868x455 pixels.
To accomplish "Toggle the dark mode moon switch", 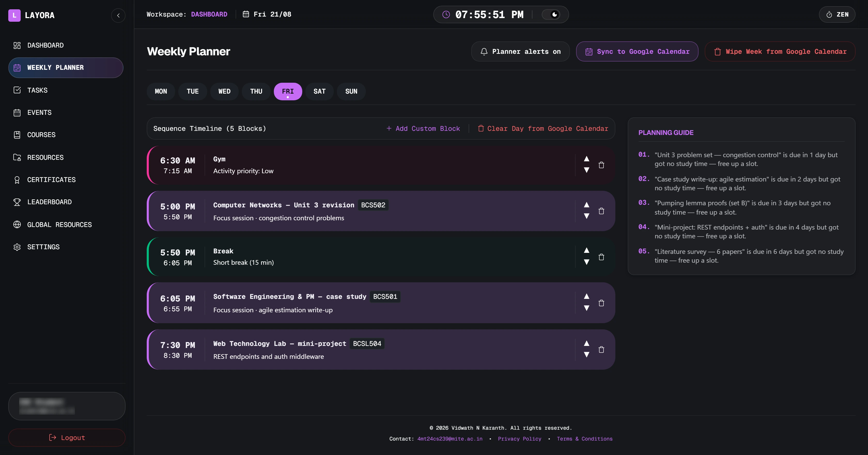I will [551, 14].
